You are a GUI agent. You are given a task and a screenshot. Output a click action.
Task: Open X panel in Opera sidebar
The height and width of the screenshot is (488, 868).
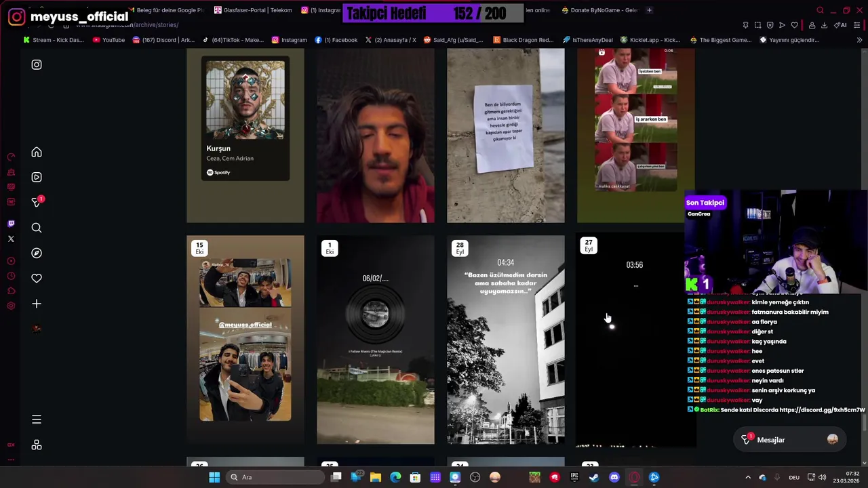click(x=11, y=239)
